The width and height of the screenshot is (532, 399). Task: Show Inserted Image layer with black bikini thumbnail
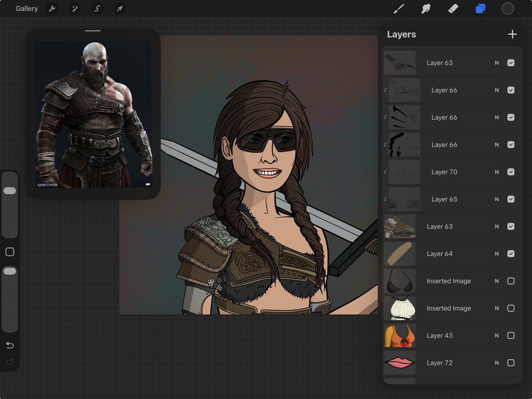[511, 281]
